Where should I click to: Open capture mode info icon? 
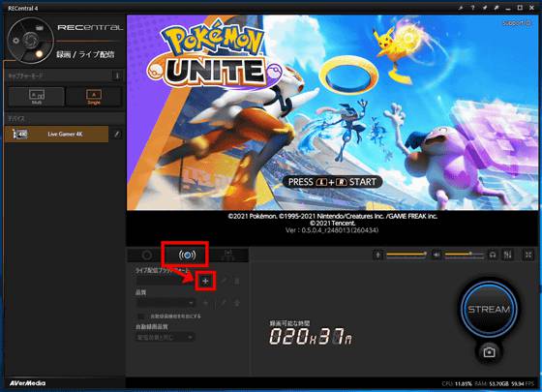pyautogui.click(x=117, y=75)
